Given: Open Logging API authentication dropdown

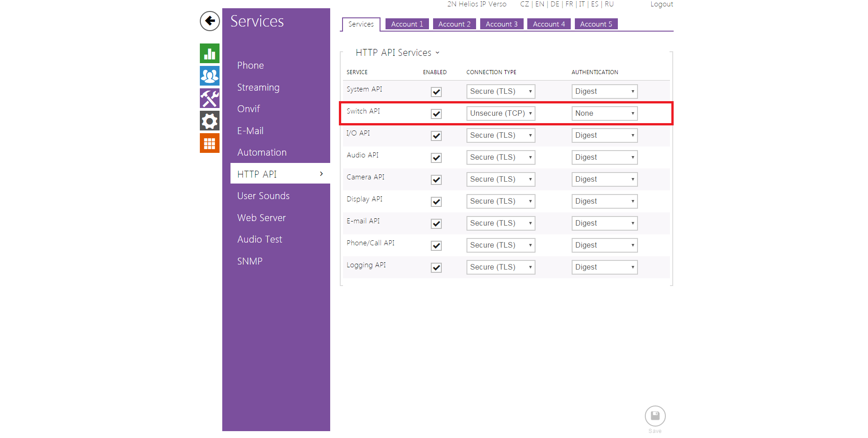Looking at the screenshot, I should pos(604,267).
